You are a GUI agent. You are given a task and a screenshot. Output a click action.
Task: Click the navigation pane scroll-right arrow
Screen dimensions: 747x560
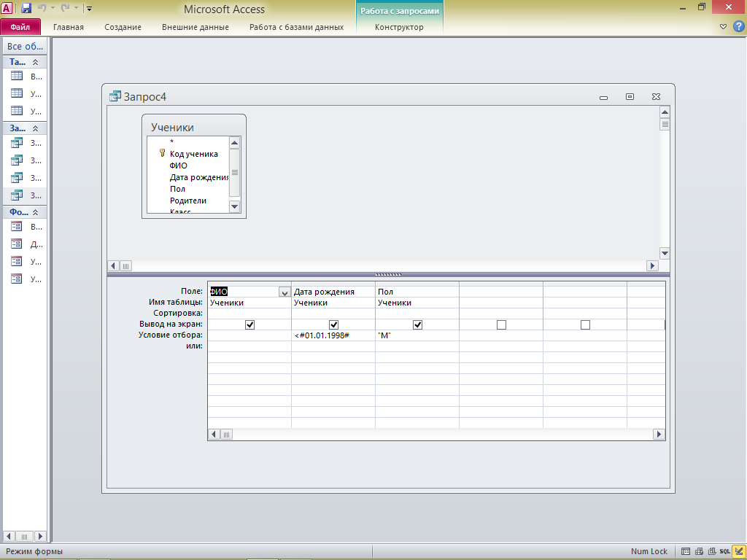[x=41, y=536]
